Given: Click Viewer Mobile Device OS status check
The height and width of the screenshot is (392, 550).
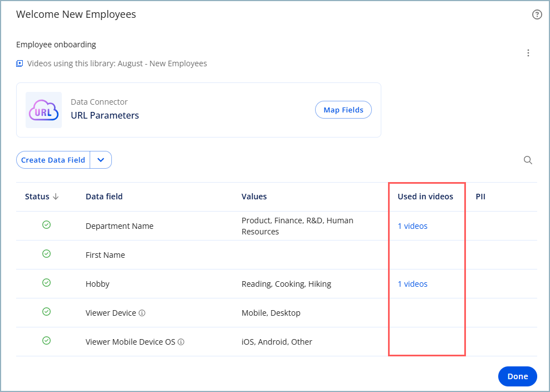Looking at the screenshot, I should click(46, 340).
